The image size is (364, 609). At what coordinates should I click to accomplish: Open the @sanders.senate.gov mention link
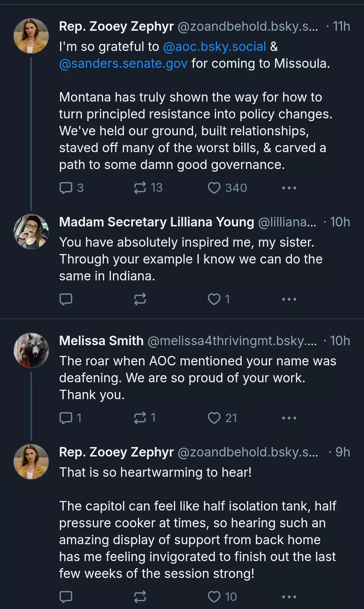coord(123,63)
